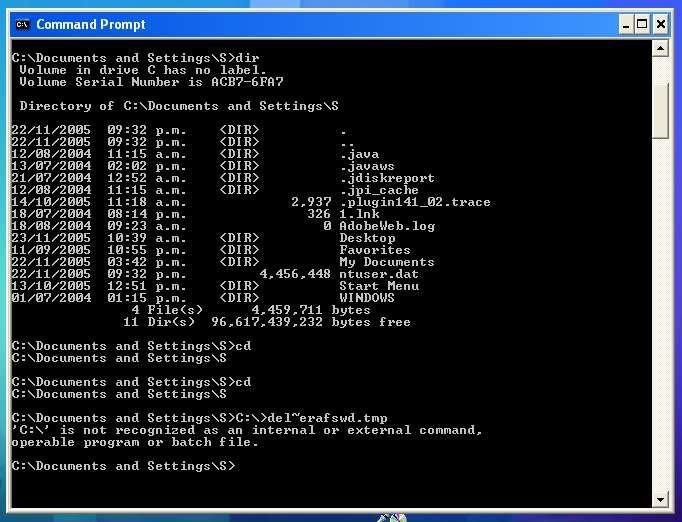Click the AdobeWeb.log entry in listing
The width and height of the screenshot is (682, 522).
pyautogui.click(x=387, y=226)
